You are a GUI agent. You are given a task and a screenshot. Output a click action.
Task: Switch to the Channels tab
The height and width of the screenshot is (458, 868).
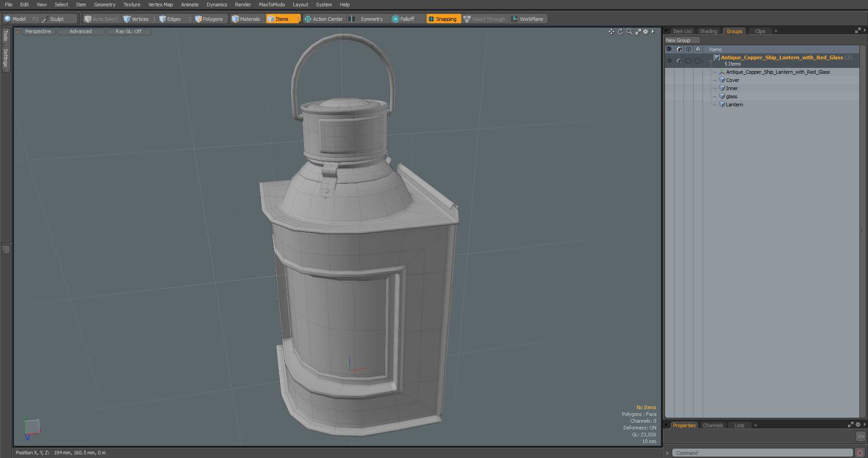tap(713, 425)
